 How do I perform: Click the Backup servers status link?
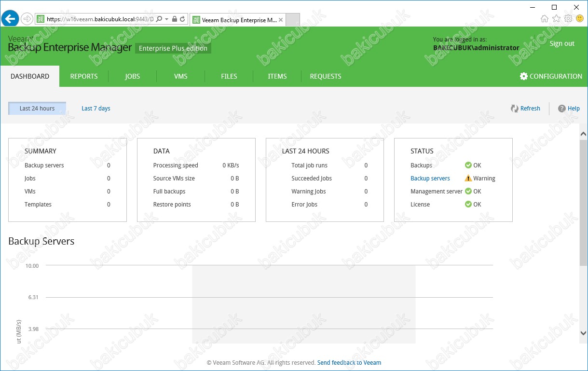(x=430, y=179)
